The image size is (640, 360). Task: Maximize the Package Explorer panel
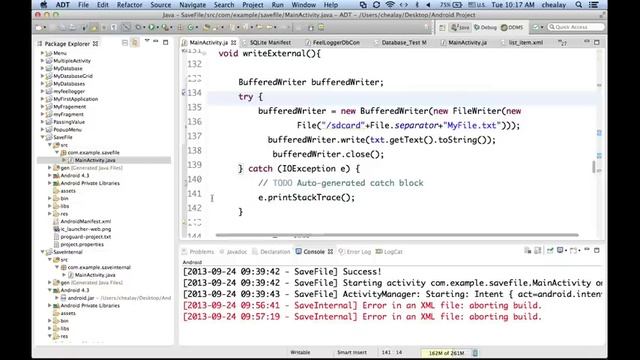tap(166, 42)
